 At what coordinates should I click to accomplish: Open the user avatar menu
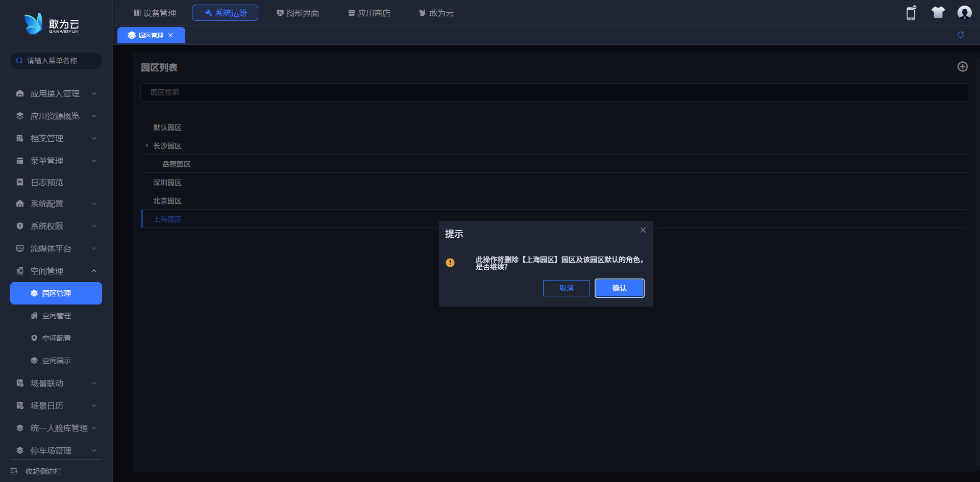point(964,13)
